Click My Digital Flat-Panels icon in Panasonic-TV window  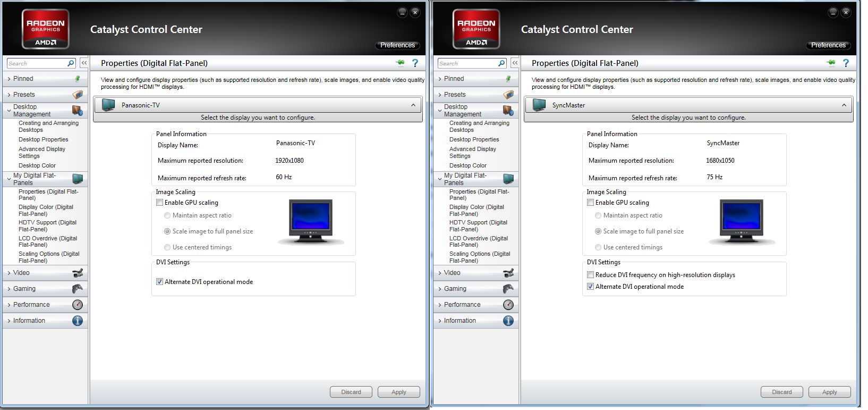click(x=78, y=179)
